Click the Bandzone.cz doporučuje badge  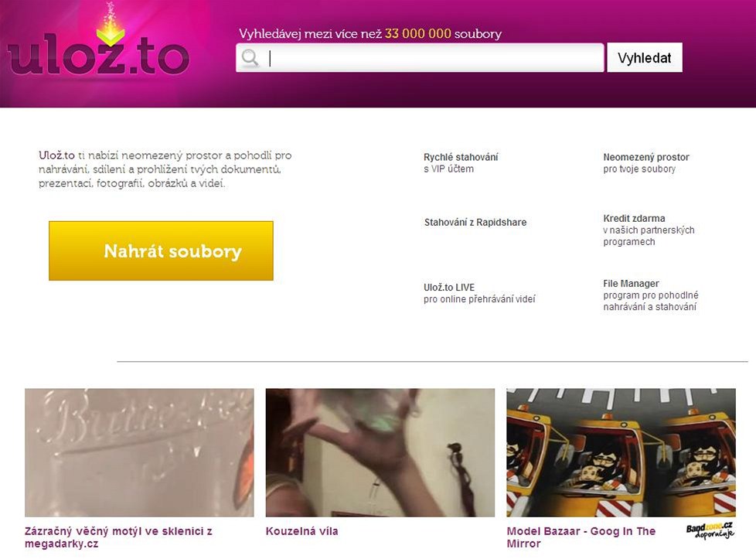pos(710,530)
